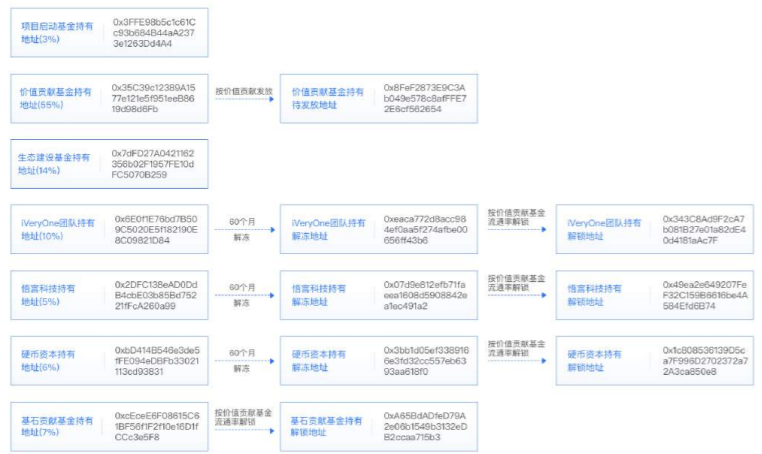Image resolution: width=762 pixels, height=454 pixels.
Task: Select the address starting with 0xcEceE6F0
Action: click(x=157, y=426)
